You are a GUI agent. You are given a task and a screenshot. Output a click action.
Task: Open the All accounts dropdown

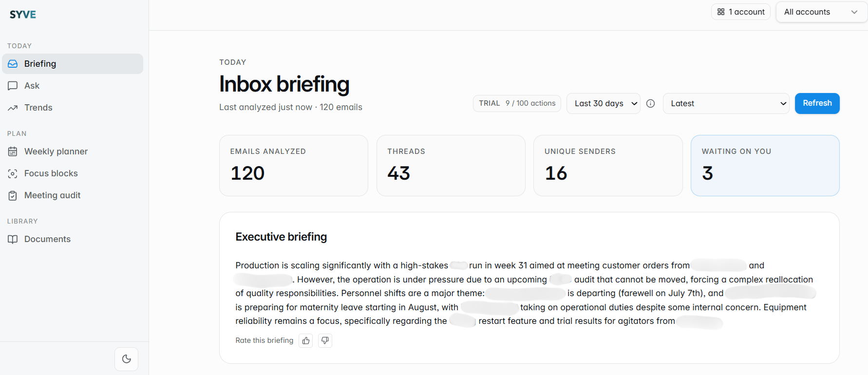pyautogui.click(x=821, y=12)
